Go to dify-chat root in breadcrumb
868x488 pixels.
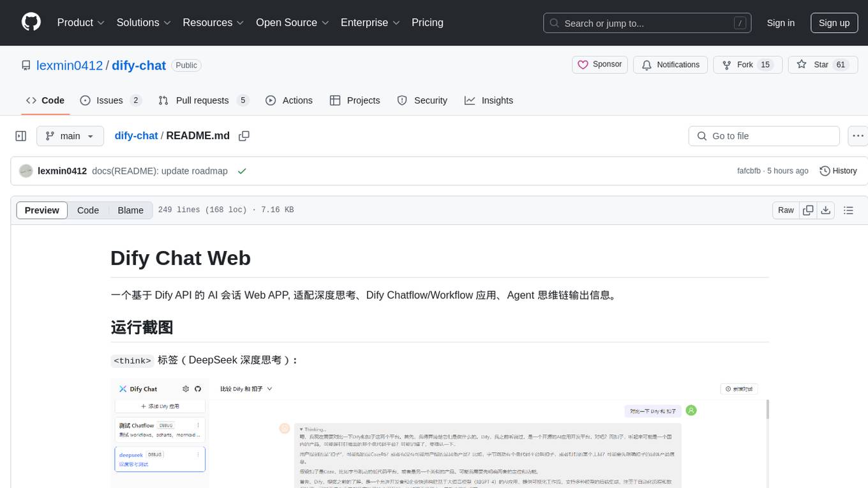click(136, 136)
